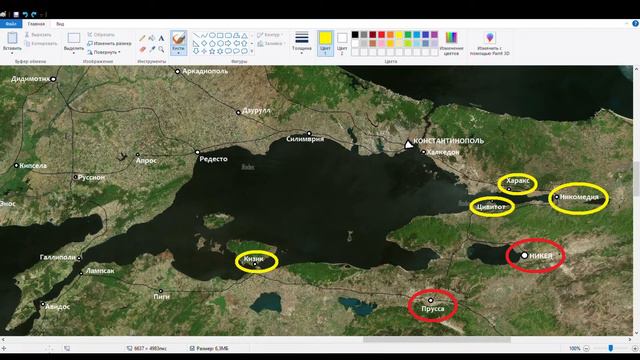The width and height of the screenshot is (640, 360).
Task: Select the Five-point star shape
Action: tap(212, 51)
